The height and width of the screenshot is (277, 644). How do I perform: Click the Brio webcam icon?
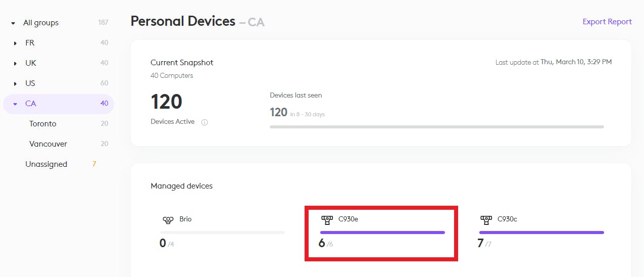click(168, 220)
